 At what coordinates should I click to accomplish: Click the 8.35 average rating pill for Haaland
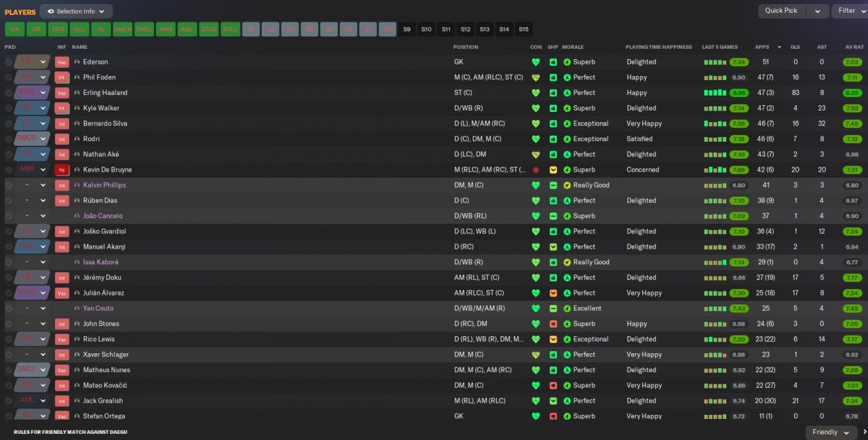pyautogui.click(x=853, y=93)
